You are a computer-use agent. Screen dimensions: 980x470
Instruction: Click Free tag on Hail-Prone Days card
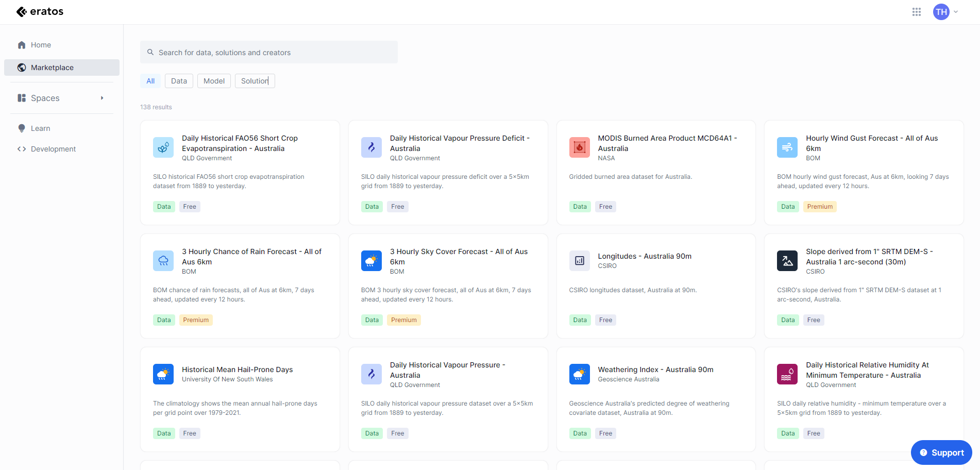point(190,433)
